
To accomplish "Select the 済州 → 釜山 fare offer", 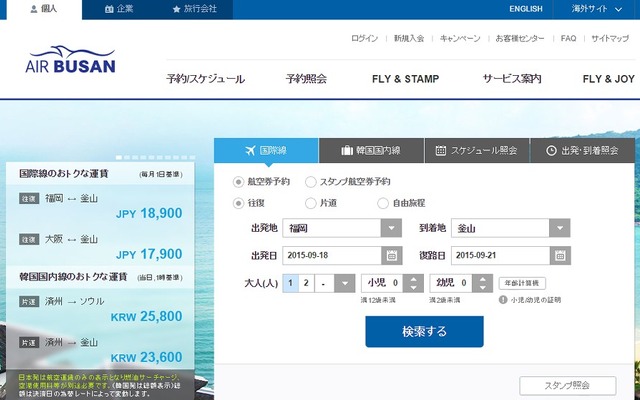I will point(100,349).
